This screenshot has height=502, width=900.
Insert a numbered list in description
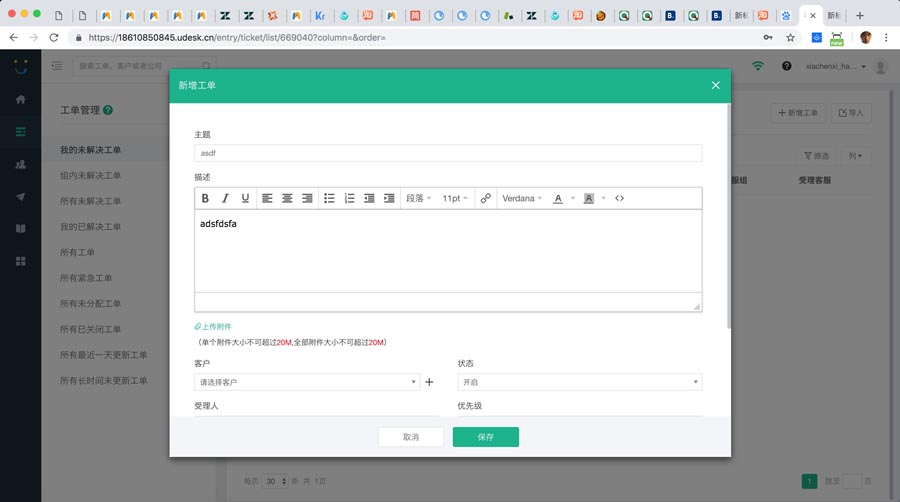click(x=349, y=198)
